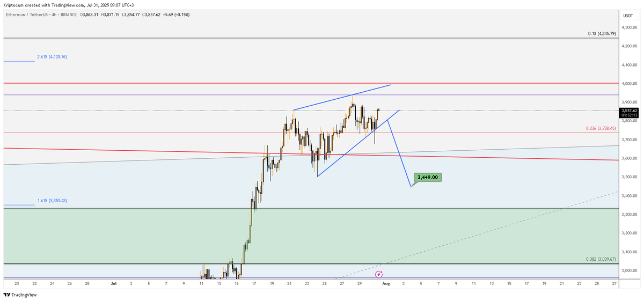644x301 pixels.
Task: Click the 3,900.00 price axis tick
Action: coord(629,102)
